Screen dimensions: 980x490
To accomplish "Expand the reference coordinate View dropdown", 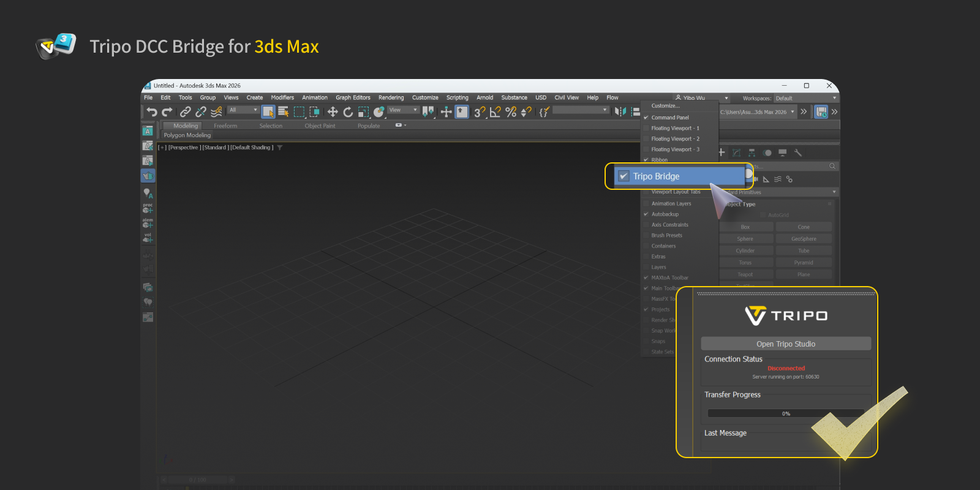I will [403, 110].
